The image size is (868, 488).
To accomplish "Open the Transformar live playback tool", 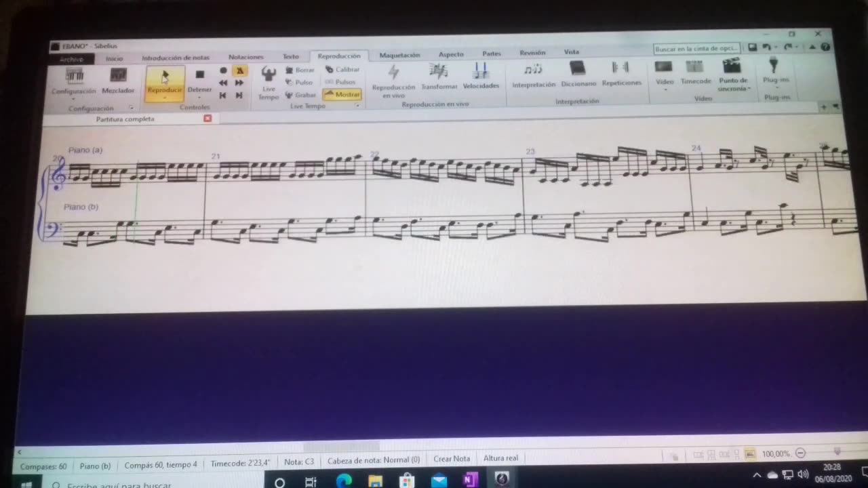I will pyautogui.click(x=439, y=77).
